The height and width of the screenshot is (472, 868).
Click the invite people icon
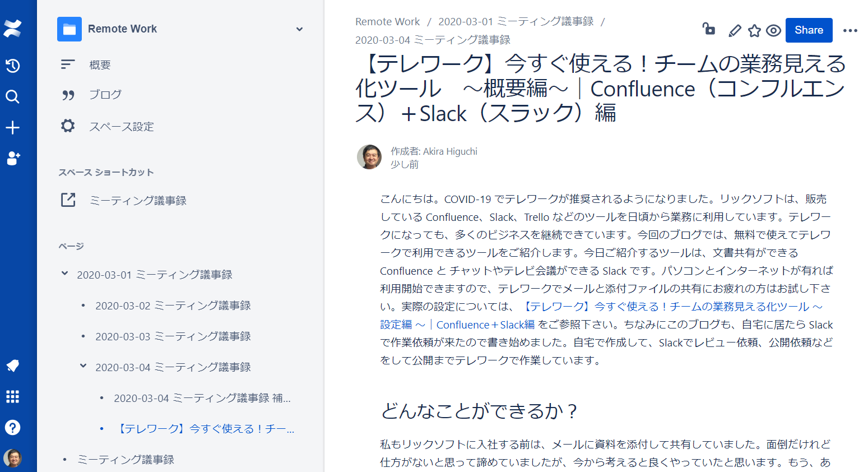[x=13, y=159]
